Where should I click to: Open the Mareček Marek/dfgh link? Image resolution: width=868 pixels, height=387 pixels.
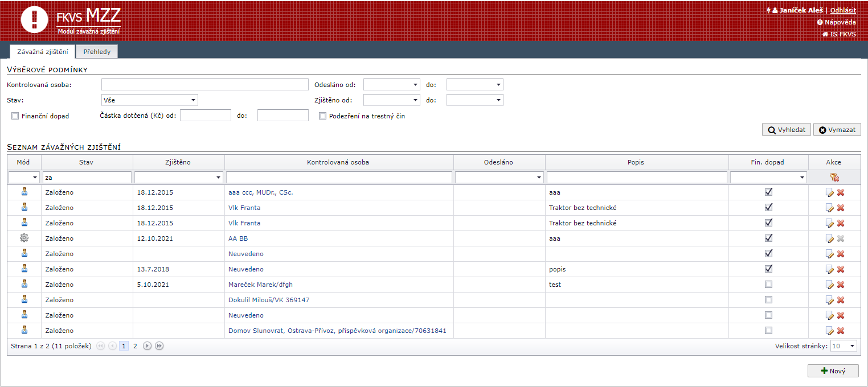[x=260, y=285]
